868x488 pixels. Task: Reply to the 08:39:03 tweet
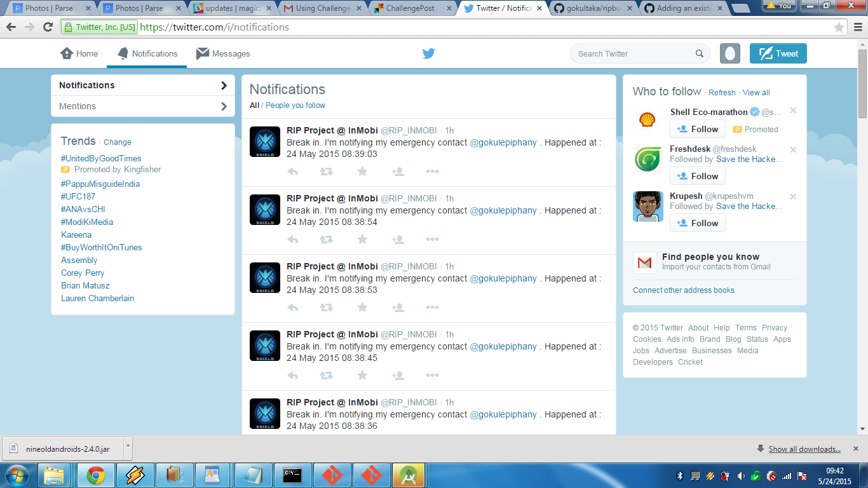tap(293, 172)
